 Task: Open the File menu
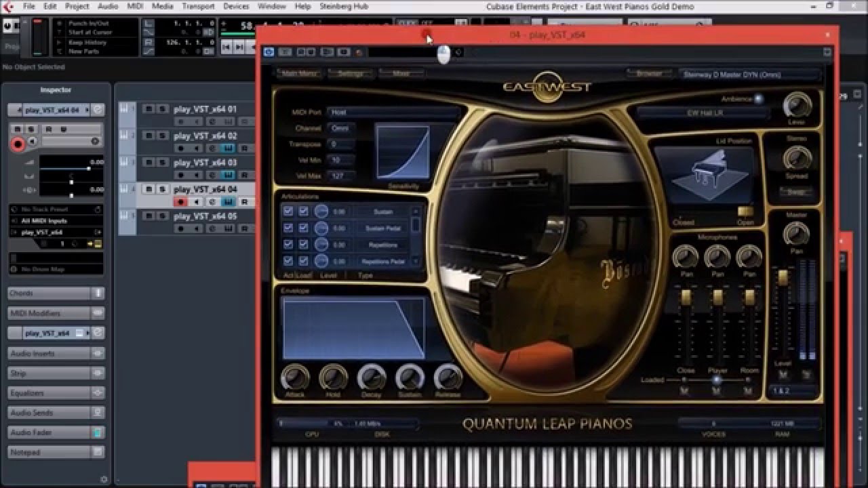point(28,6)
